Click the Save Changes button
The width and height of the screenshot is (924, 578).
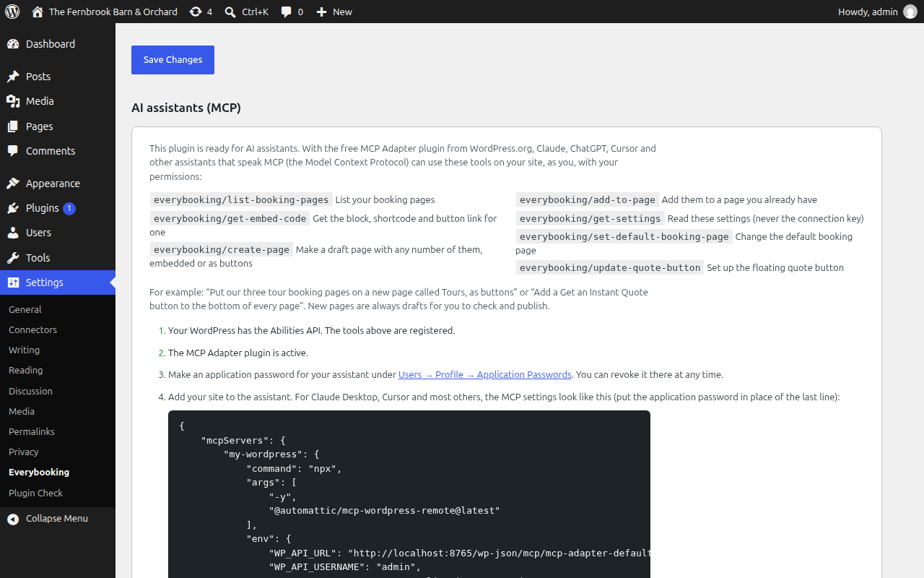(173, 60)
